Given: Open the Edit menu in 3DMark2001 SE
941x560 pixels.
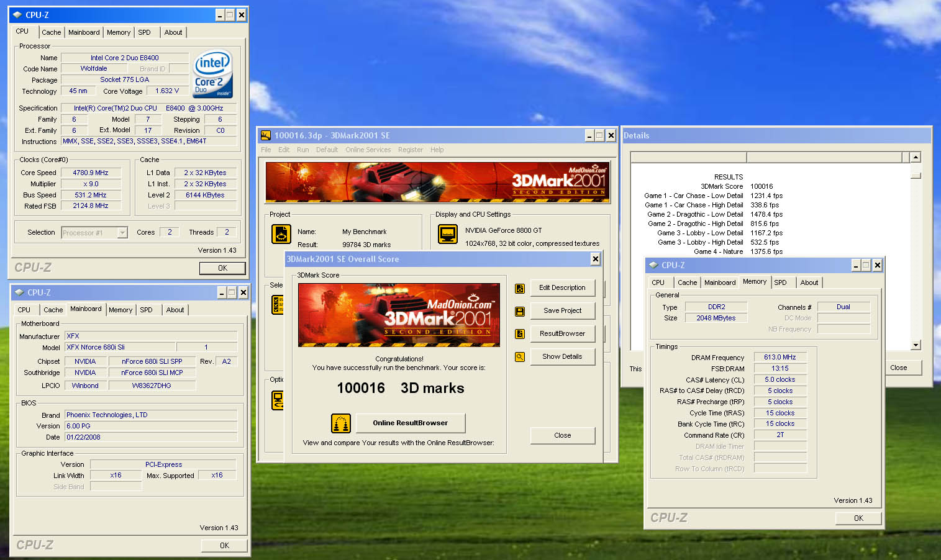Looking at the screenshot, I should pos(284,150).
